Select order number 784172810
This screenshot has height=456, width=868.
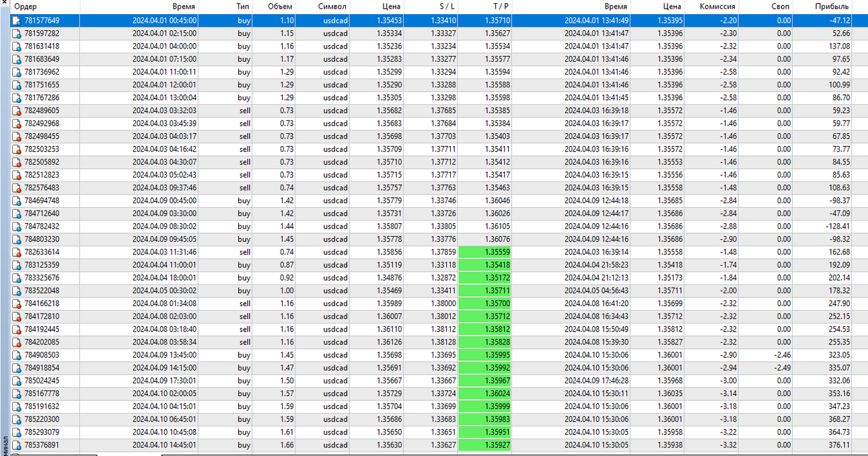(x=42, y=316)
